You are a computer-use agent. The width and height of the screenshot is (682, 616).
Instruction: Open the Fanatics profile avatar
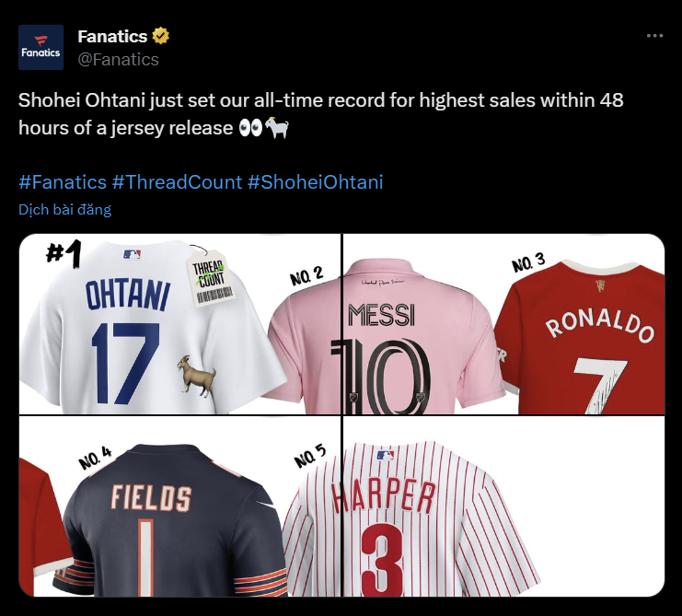[x=40, y=47]
